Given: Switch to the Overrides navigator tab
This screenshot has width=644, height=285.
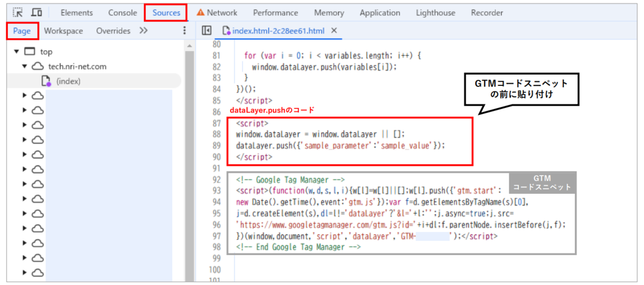Looking at the screenshot, I should point(113,31).
